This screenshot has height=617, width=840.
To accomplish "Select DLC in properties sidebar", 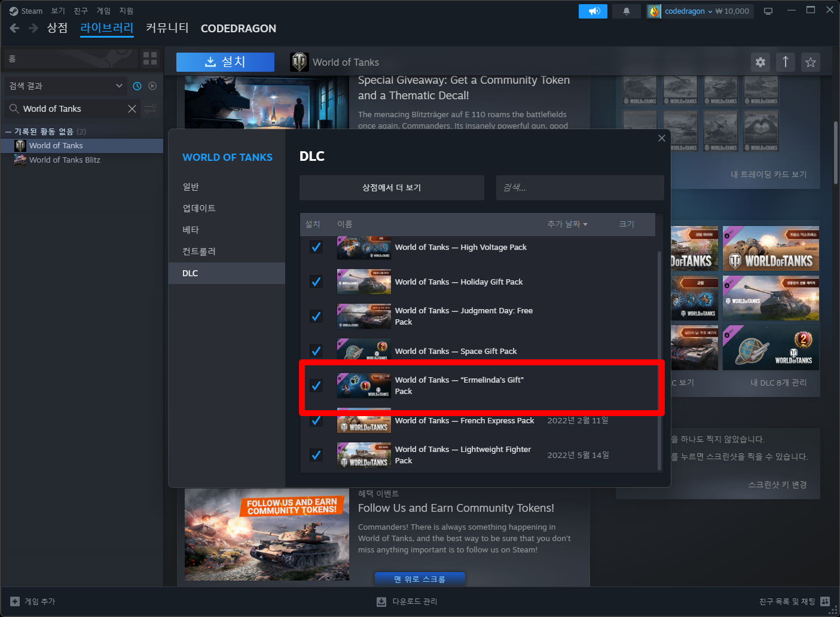I will click(x=227, y=273).
